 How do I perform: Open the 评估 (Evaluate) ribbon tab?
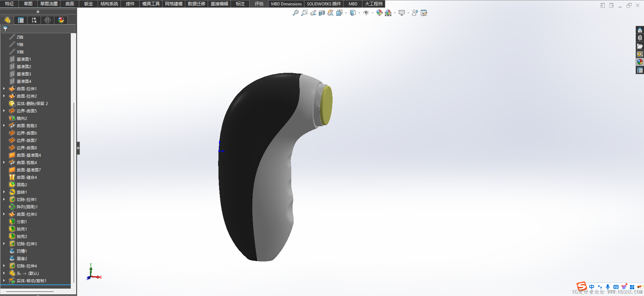(x=259, y=4)
